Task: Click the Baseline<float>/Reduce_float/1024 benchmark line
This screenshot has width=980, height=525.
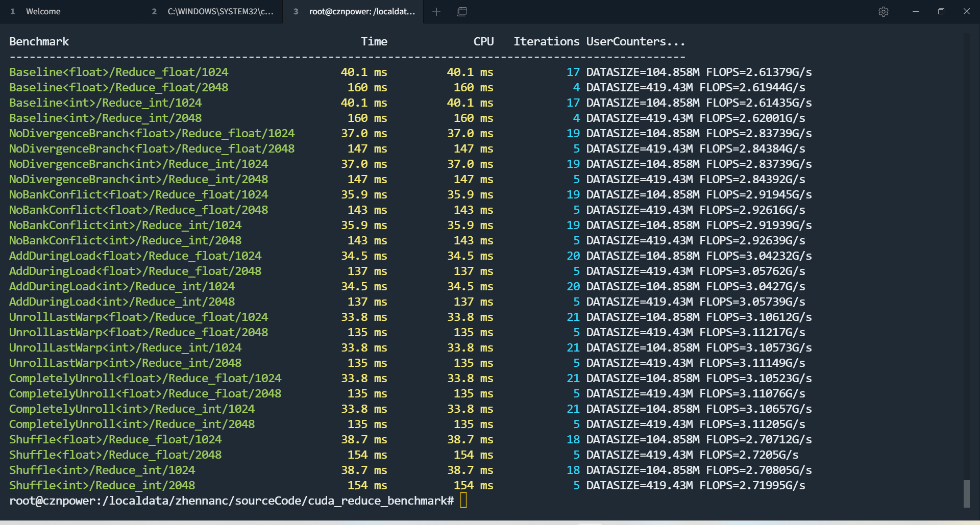Action: coord(118,72)
